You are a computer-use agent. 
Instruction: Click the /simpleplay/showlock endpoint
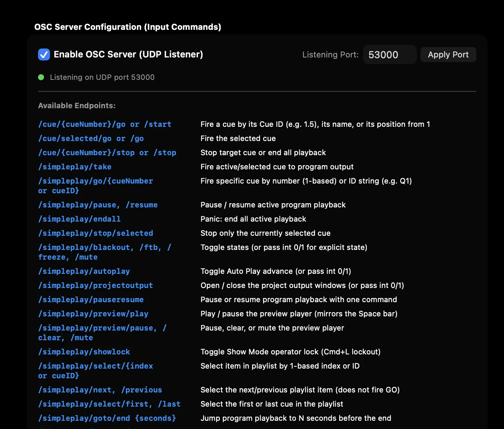(x=84, y=352)
